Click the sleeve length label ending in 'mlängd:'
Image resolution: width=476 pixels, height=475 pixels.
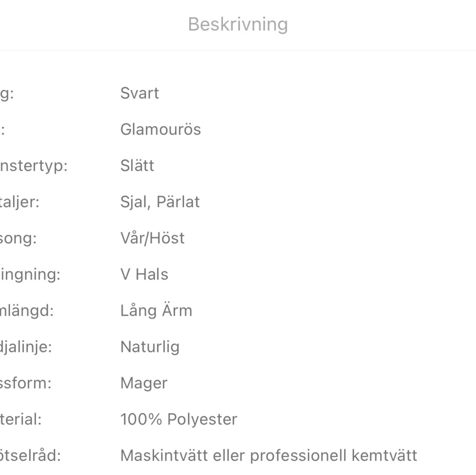point(27,310)
